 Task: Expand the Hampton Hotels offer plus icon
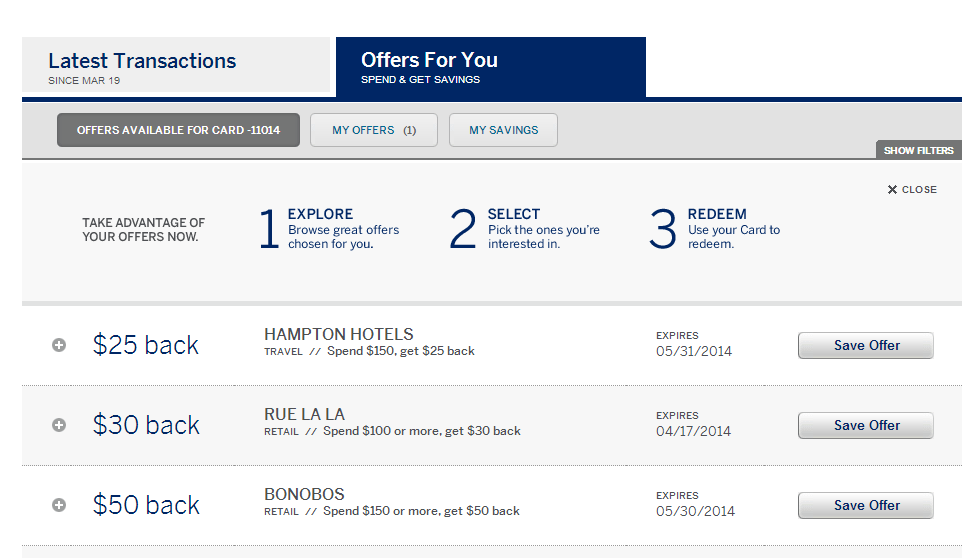[59, 345]
